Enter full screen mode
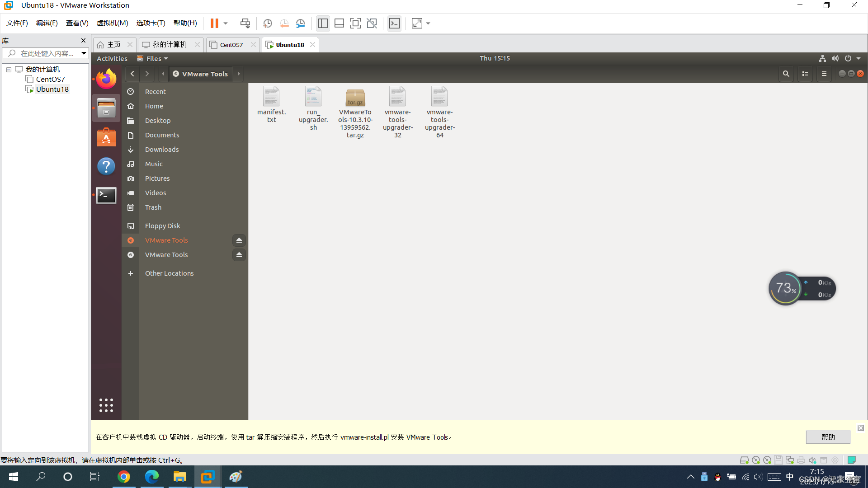This screenshot has height=488, width=868. pyautogui.click(x=356, y=23)
